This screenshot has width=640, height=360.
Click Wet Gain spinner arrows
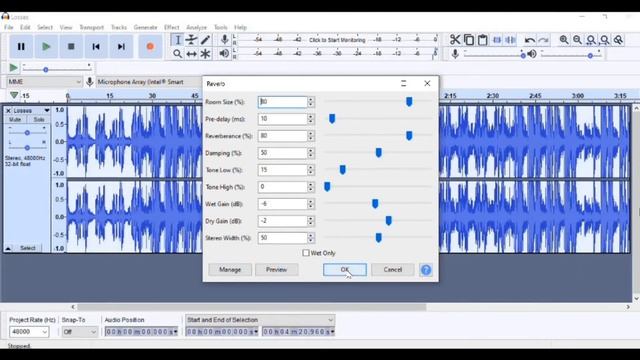[311, 204]
